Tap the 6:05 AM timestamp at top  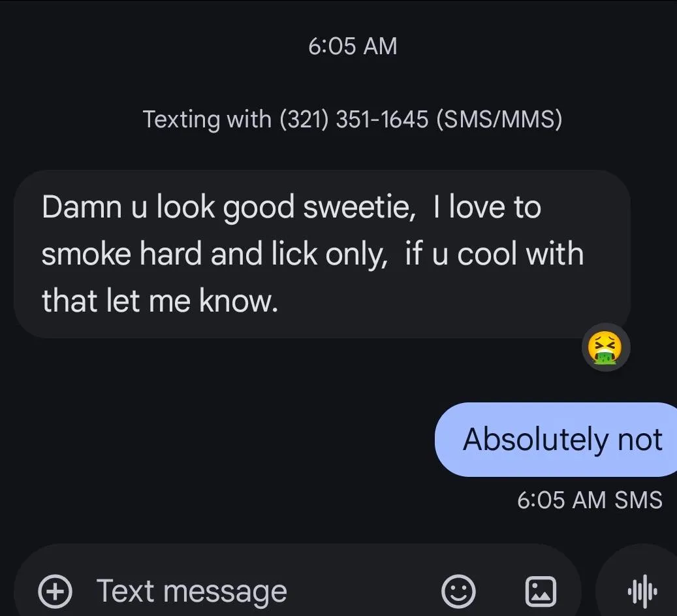tap(353, 46)
